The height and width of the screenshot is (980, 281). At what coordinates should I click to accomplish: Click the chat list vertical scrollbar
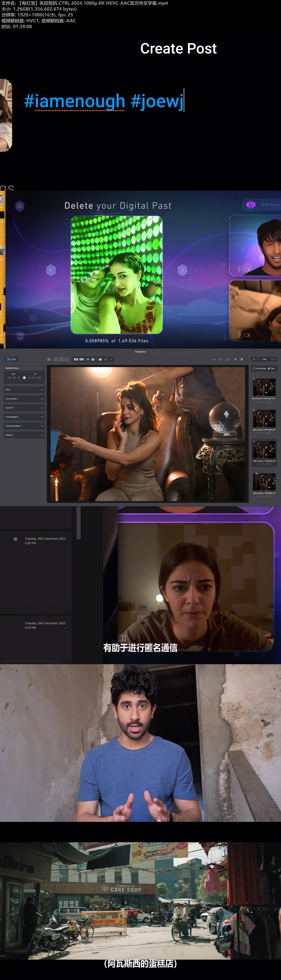coord(78,523)
